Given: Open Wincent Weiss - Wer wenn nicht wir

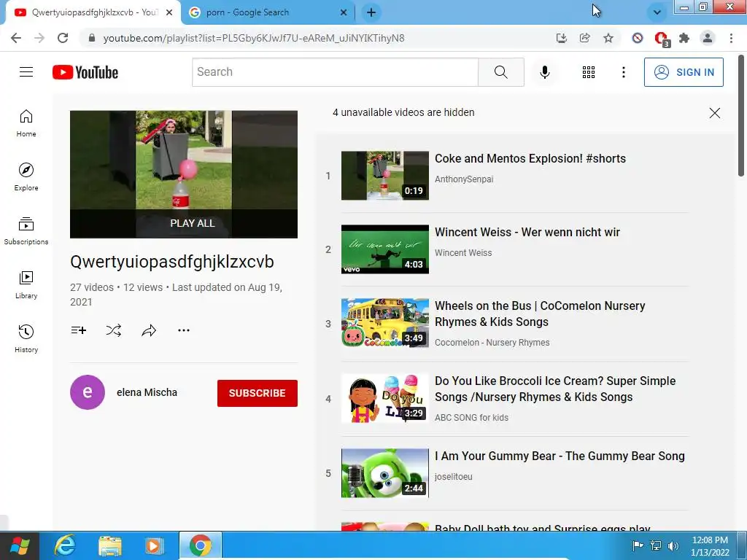Looking at the screenshot, I should tap(527, 233).
